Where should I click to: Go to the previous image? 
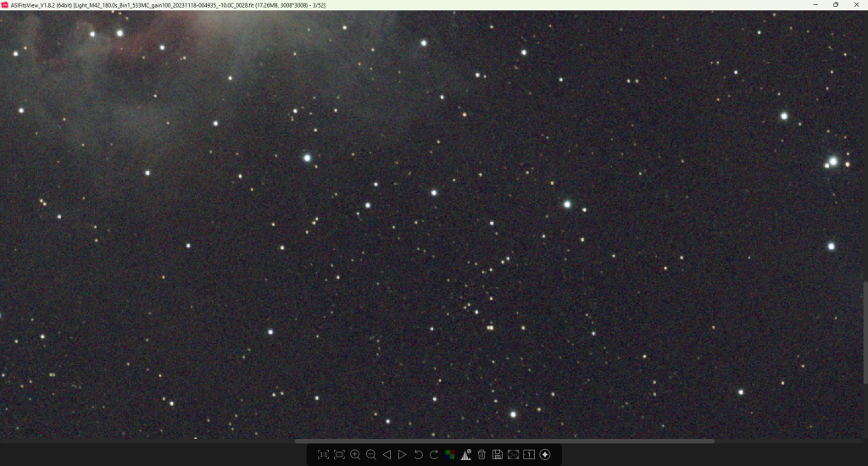point(387,455)
